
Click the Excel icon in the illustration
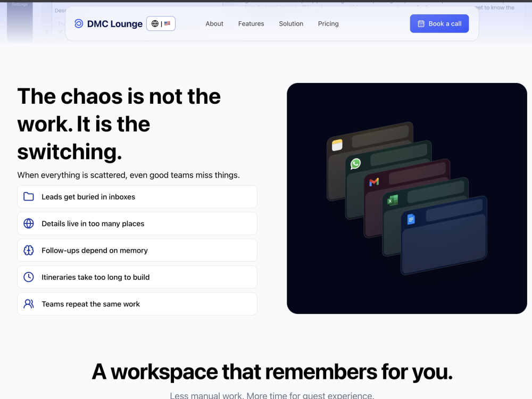coord(393,201)
